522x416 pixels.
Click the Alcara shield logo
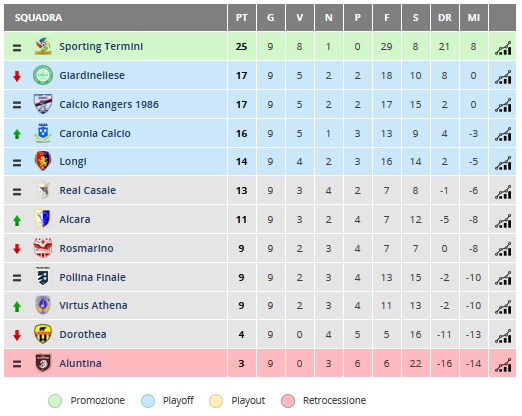43,219
